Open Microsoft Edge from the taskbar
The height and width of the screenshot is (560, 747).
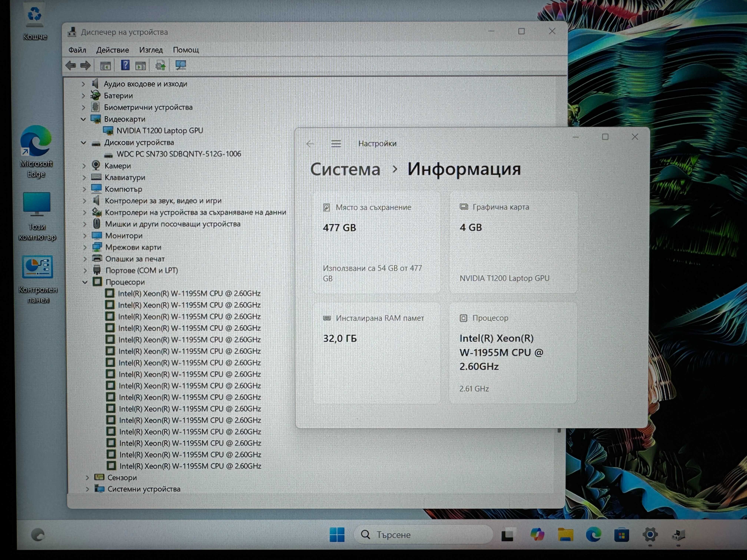[x=593, y=535]
